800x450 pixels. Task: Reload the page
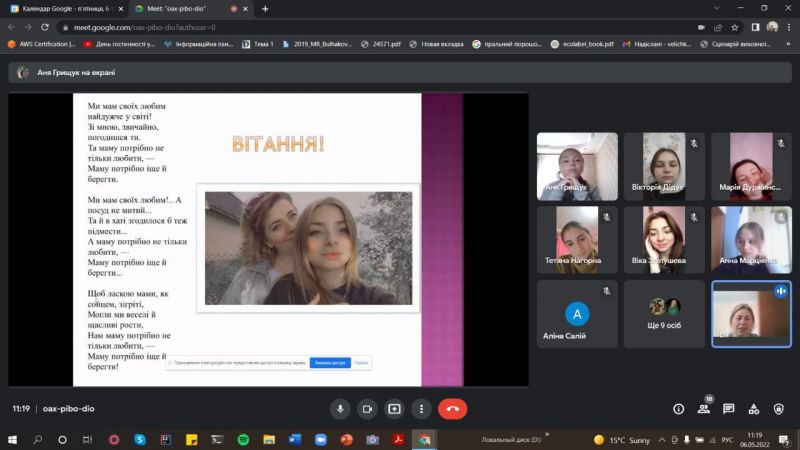[45, 27]
